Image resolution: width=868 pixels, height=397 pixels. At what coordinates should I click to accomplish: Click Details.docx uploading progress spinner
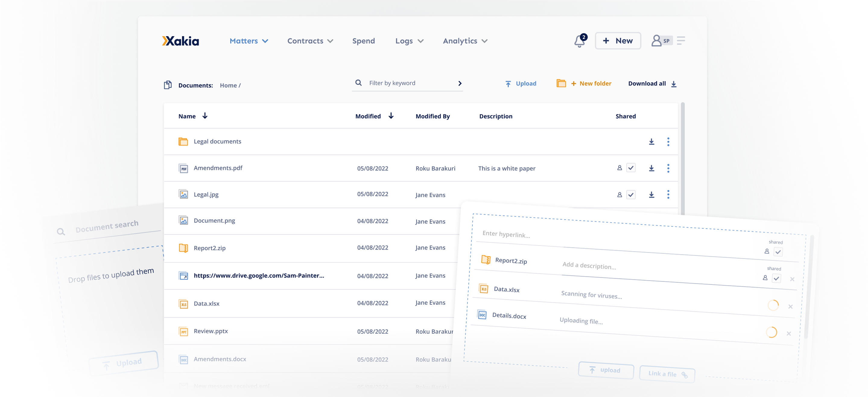[771, 332]
